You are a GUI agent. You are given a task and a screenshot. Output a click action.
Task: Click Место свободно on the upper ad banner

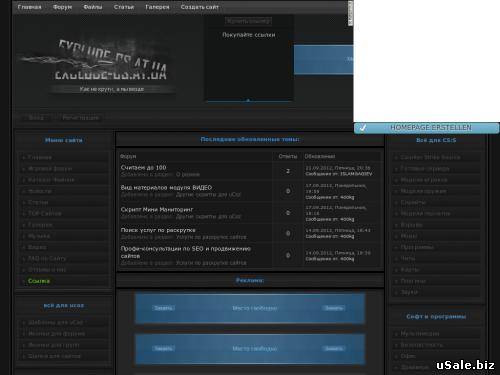(255, 308)
